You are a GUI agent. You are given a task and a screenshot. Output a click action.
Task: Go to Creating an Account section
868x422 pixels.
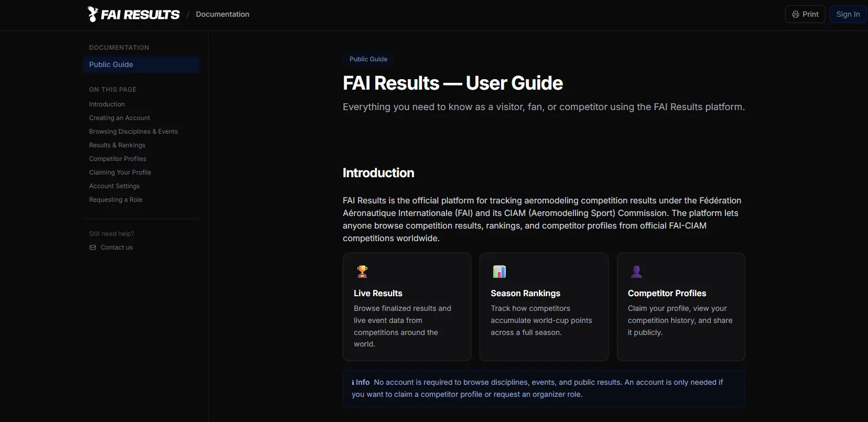[x=120, y=118]
